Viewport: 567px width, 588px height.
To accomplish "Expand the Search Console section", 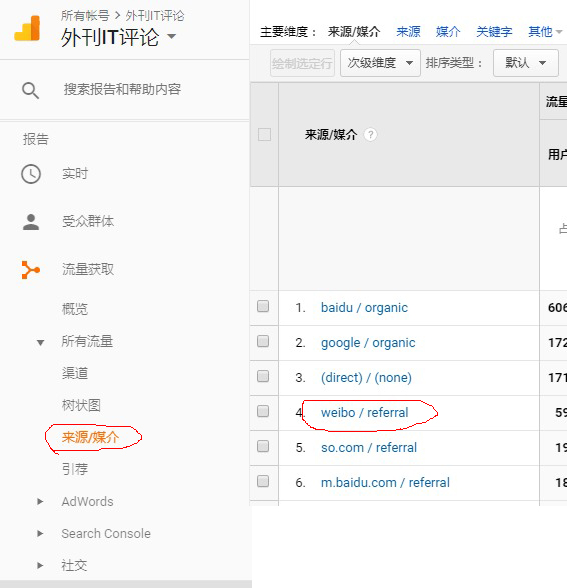I will [40, 533].
